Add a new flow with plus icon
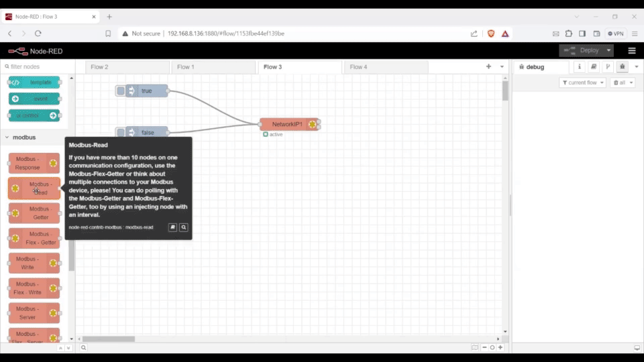 488,67
